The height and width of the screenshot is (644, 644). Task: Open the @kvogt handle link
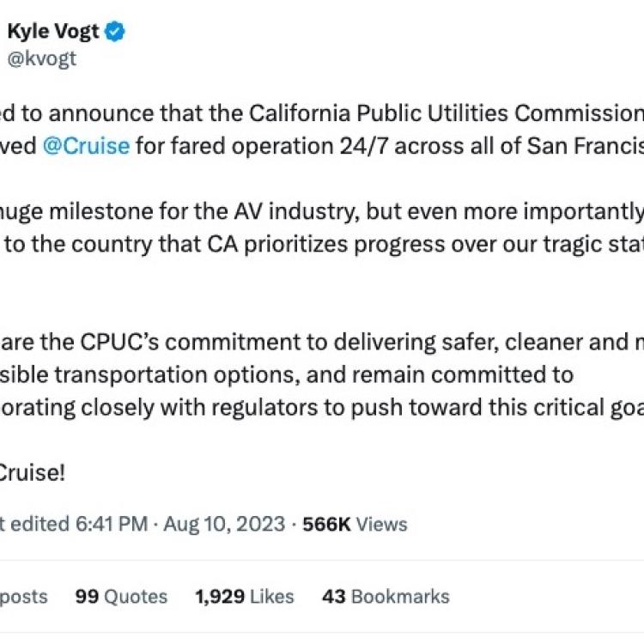[x=42, y=58]
